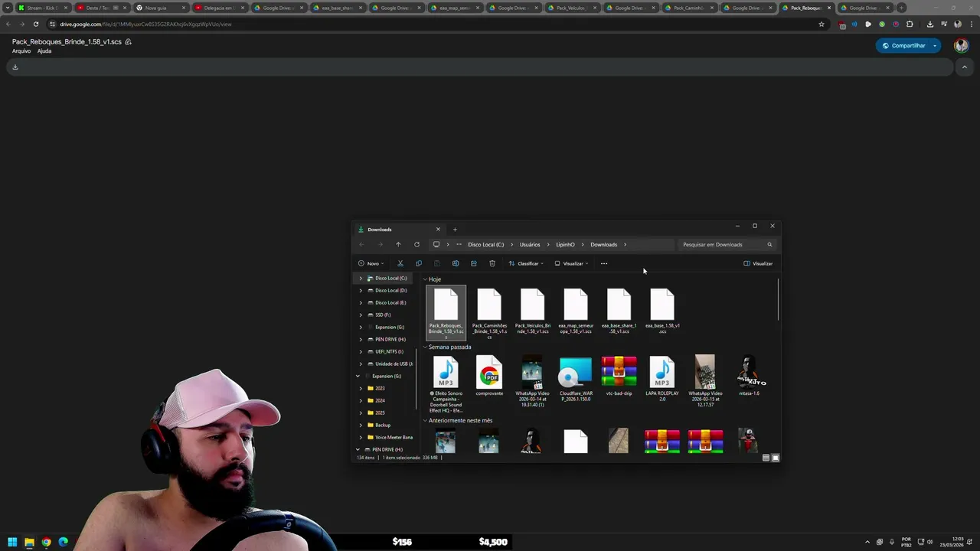Select Pack_Veiculos_Brinde_1.58_v1.scs file

pos(532,311)
